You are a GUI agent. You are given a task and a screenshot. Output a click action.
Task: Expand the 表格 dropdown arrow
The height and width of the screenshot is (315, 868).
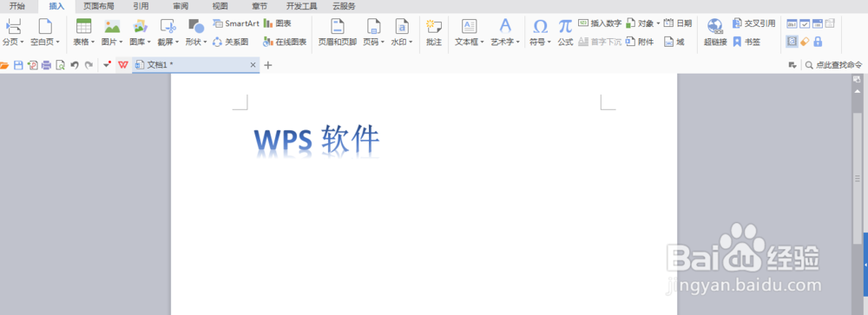point(93,42)
